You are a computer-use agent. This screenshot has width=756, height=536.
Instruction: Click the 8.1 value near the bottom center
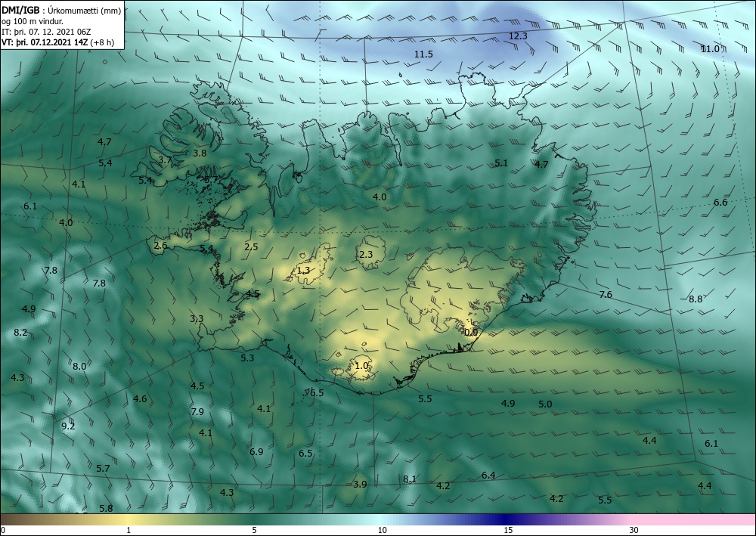coord(409,479)
